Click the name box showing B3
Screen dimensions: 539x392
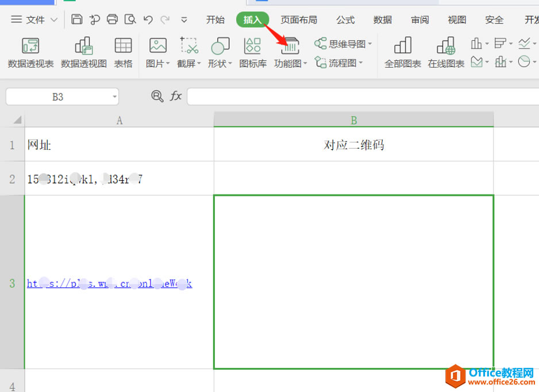(57, 97)
